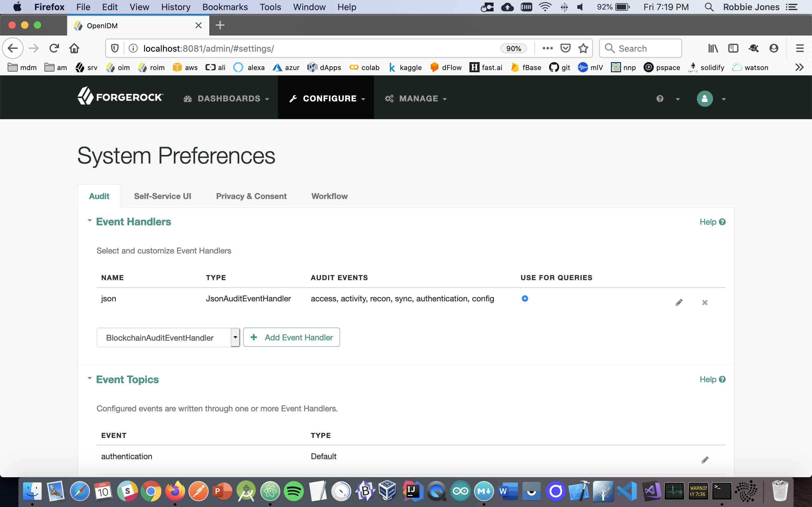Click the user avatar icon
812x507 pixels.
pyautogui.click(x=704, y=99)
